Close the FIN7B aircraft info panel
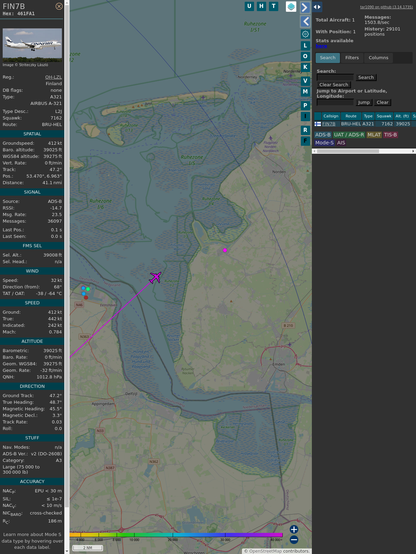Image resolution: width=416 pixels, height=554 pixels. click(59, 6)
